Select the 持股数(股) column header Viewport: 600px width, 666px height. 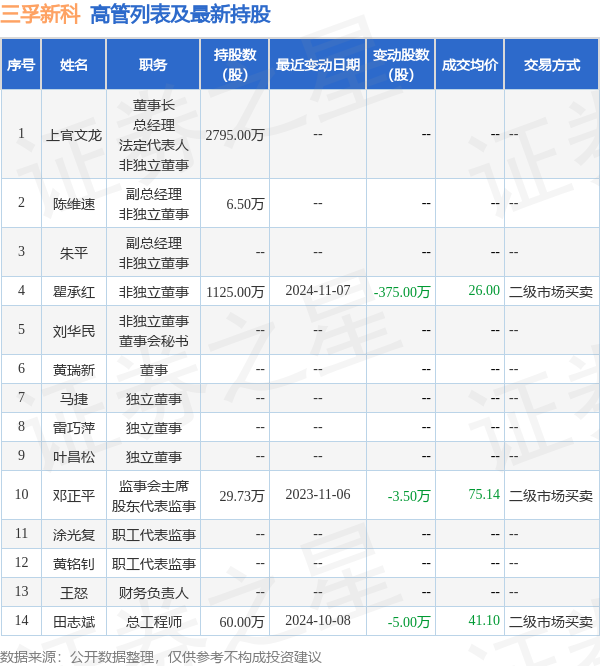coord(235,65)
